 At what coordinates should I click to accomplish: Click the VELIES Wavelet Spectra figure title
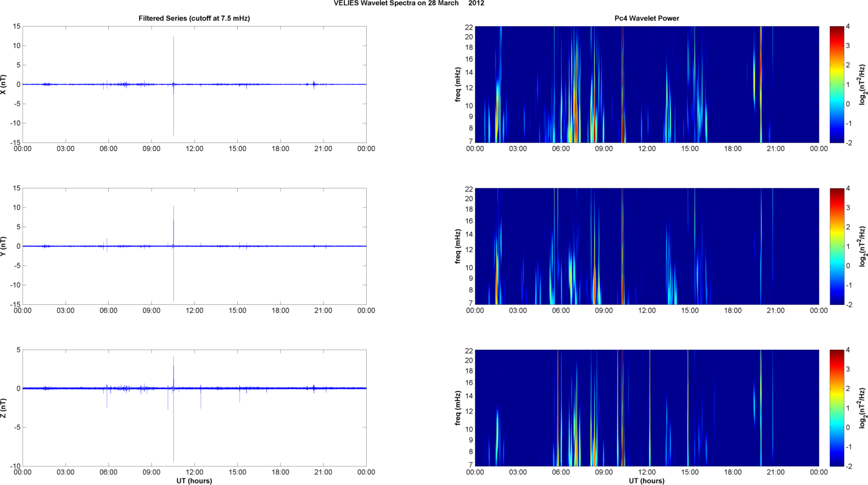[408, 3]
